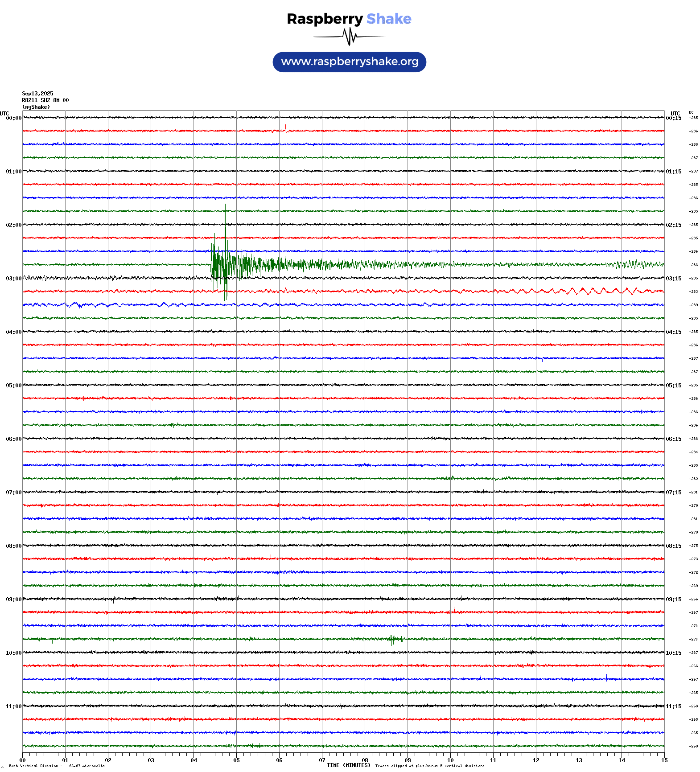Screen dimensions: 700x772
Task: Click the (myShake) label
Action: pyautogui.click(x=36, y=107)
